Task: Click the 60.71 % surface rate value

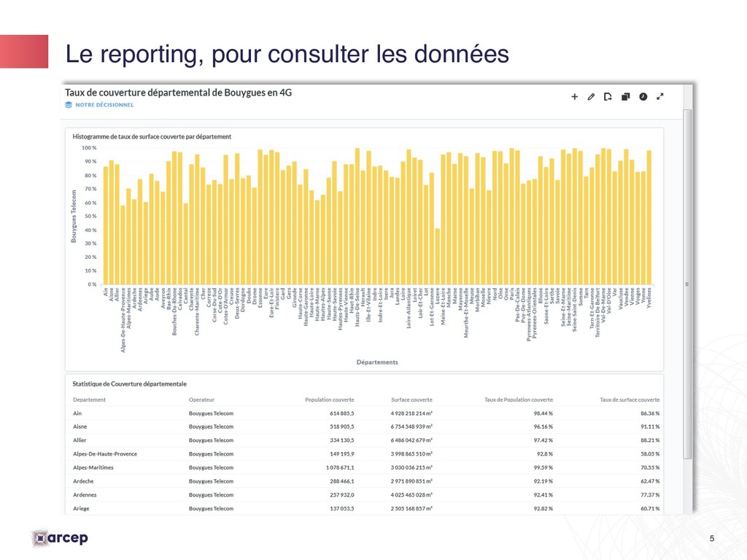Action: tap(650, 508)
